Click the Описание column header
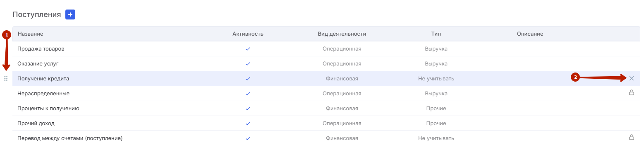This screenshot has width=644, height=150. coord(530,34)
